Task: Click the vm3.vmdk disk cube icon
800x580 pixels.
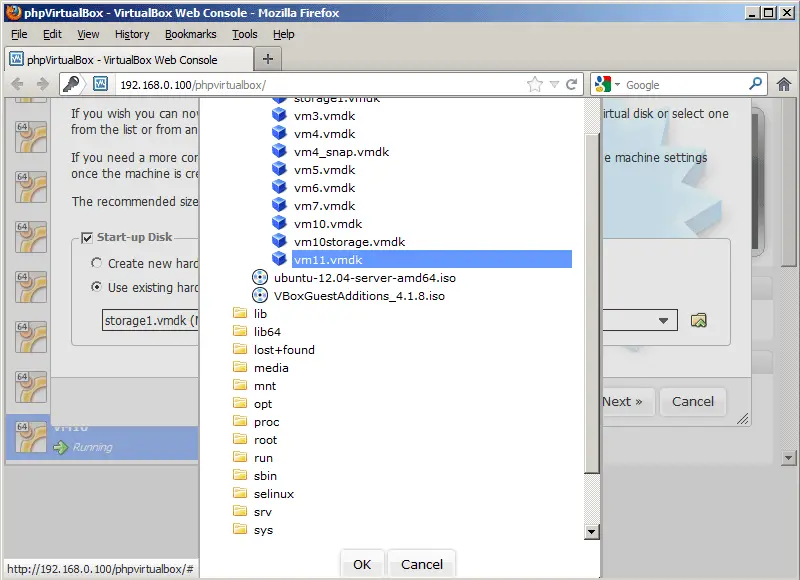Action: click(279, 115)
